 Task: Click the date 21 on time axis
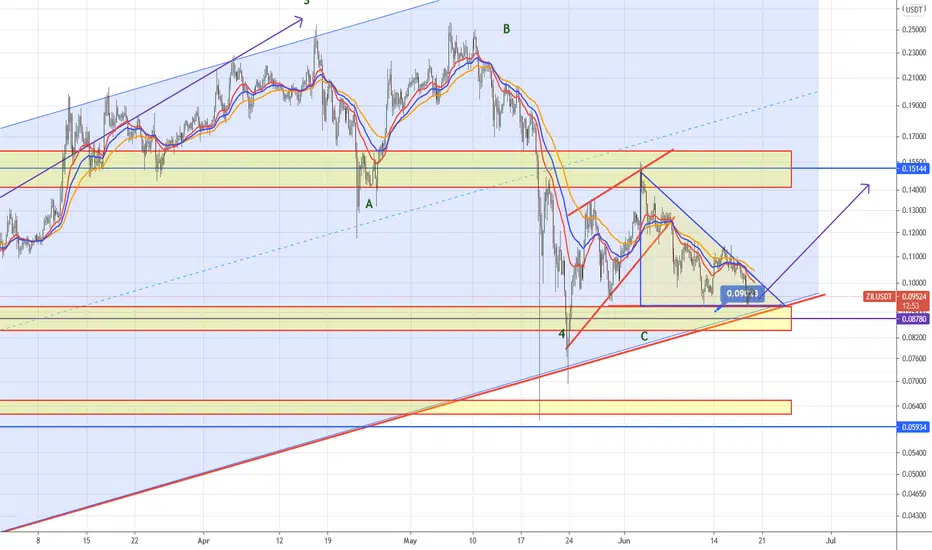(x=762, y=541)
